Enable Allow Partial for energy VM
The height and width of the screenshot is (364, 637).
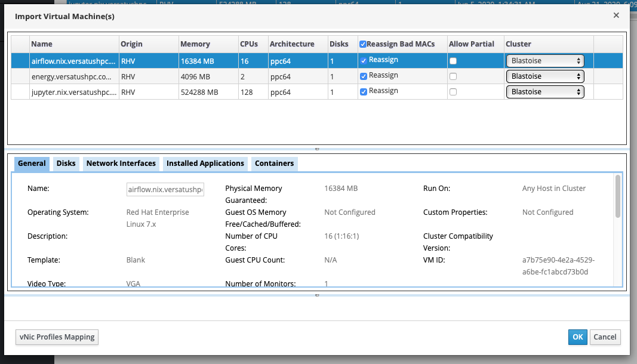pos(453,76)
